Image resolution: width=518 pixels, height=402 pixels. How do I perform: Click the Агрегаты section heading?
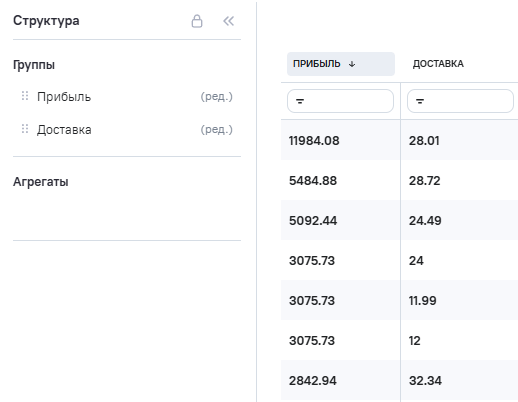[41, 182]
